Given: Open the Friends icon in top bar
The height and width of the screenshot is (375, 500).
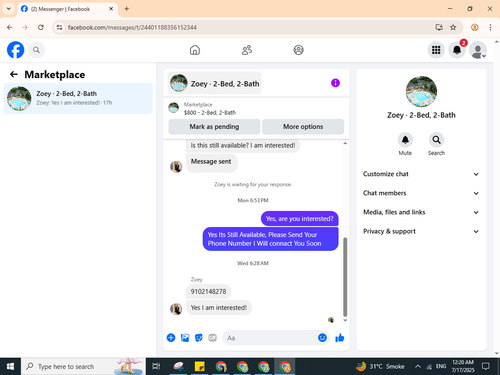Looking at the screenshot, I should tap(247, 50).
